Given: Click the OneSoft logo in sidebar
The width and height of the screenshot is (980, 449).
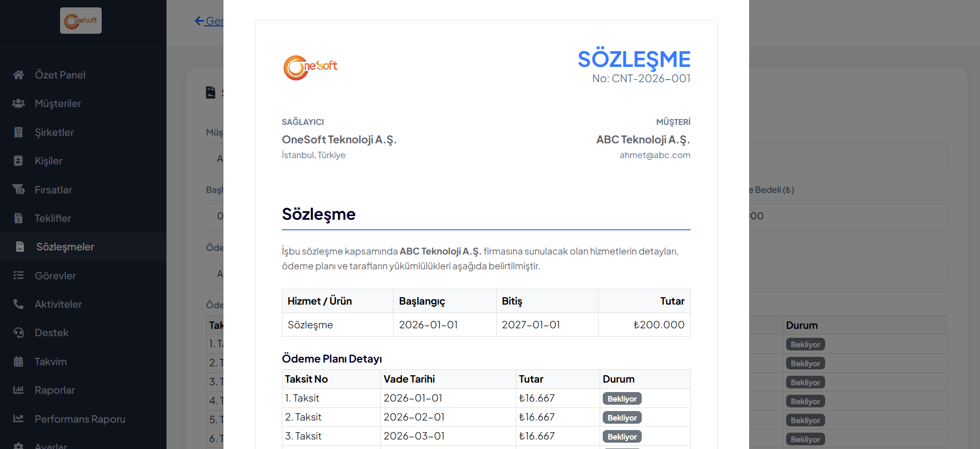Looking at the screenshot, I should 81,21.
